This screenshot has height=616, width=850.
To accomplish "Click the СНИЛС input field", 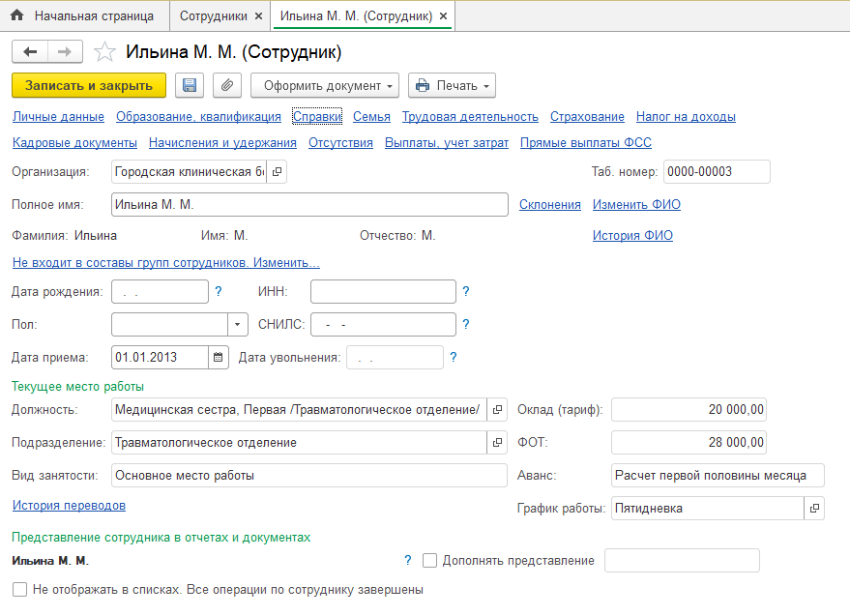I will (x=383, y=324).
